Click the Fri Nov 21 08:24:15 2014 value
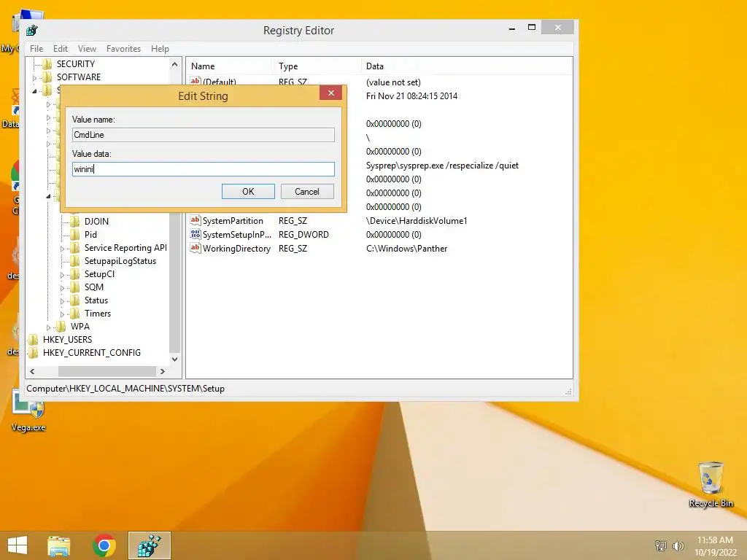Screen dimensions: 747x560 (x=411, y=96)
